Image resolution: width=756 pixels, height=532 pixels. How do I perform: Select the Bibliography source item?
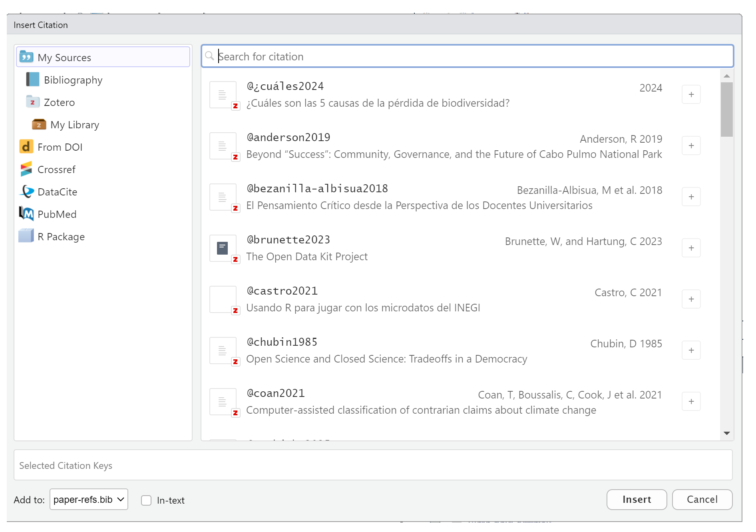(x=73, y=80)
